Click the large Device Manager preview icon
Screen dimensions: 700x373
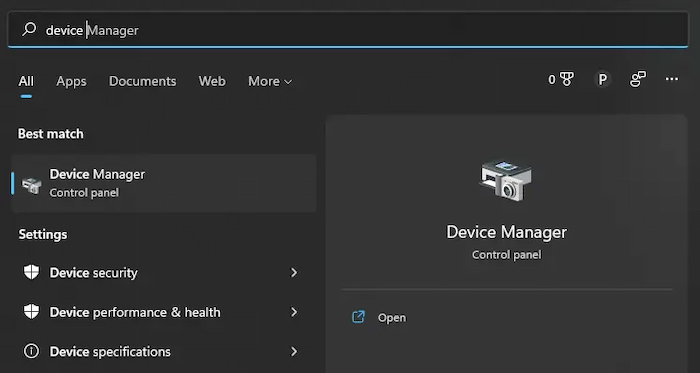click(x=506, y=180)
